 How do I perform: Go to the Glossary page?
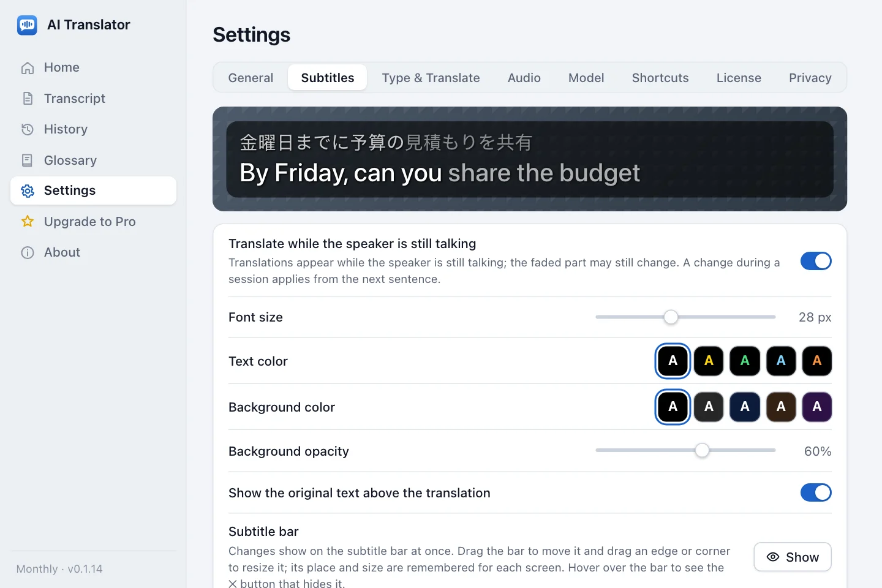click(x=93, y=160)
